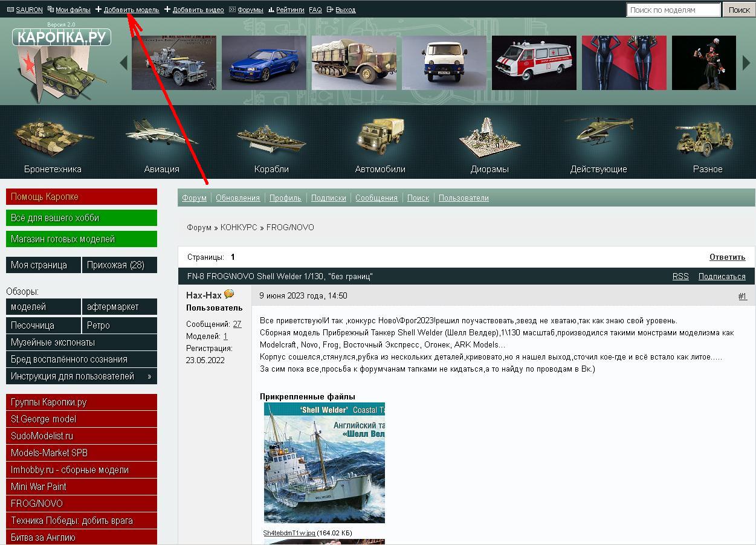
Task: Click the blue Nissan Skyline model thumbnail
Action: [264, 63]
